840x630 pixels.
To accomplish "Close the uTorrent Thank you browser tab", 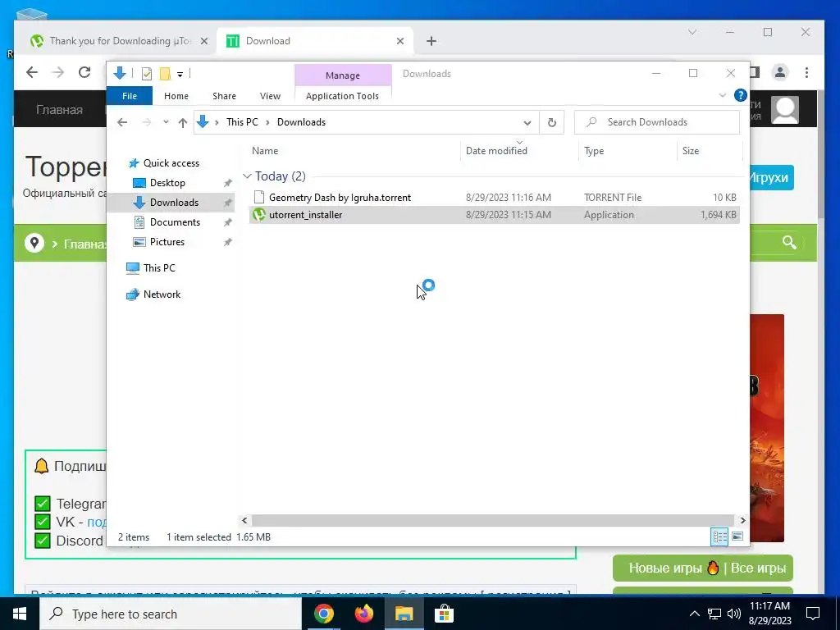I will coord(203,41).
